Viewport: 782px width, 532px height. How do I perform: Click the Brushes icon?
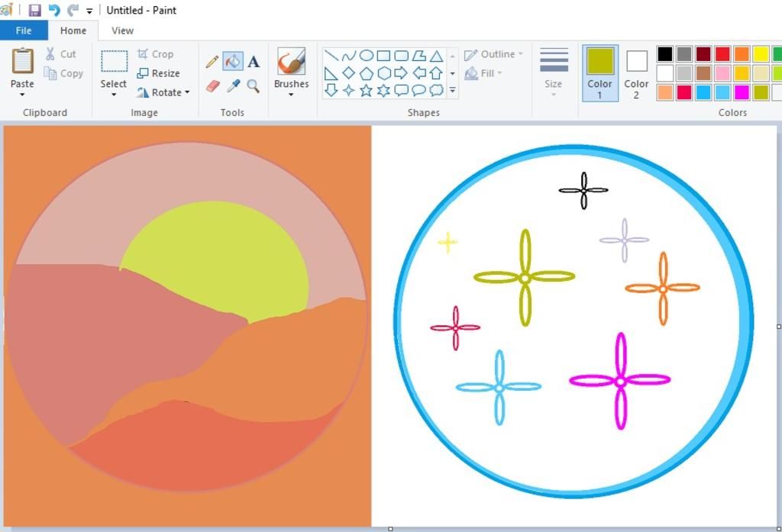(291, 61)
